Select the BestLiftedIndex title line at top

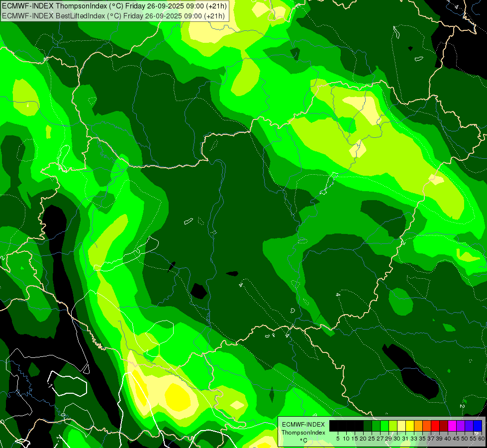(x=113, y=16)
